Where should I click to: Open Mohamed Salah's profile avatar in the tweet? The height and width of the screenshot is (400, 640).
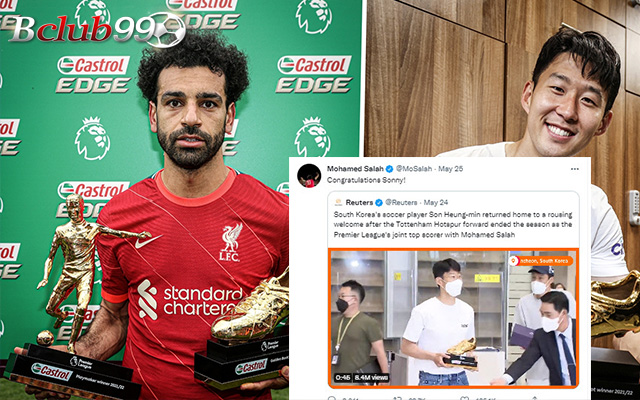(309, 176)
